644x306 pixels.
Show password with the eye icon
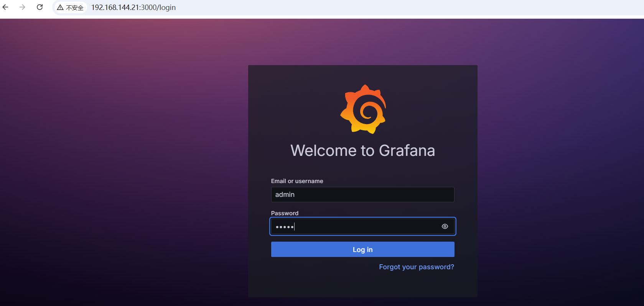point(445,226)
